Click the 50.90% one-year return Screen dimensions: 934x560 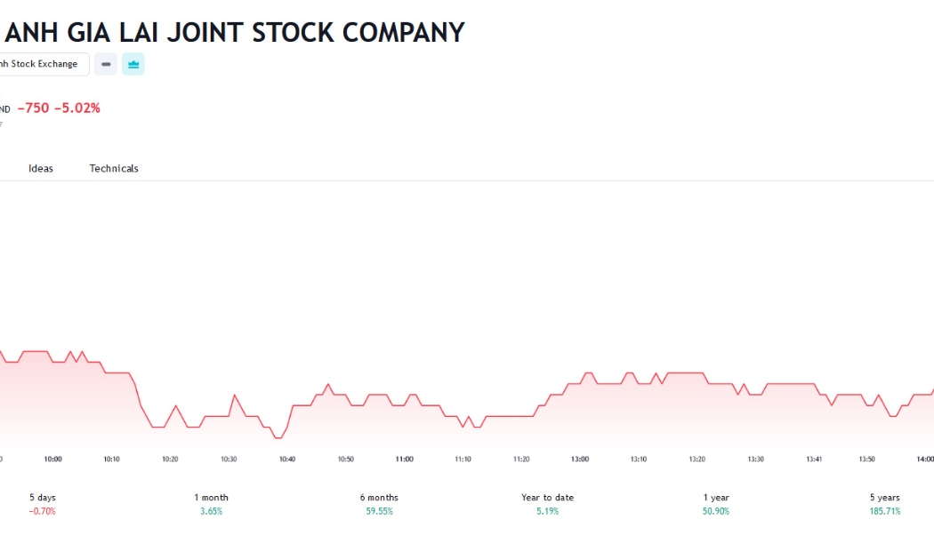[x=716, y=511]
